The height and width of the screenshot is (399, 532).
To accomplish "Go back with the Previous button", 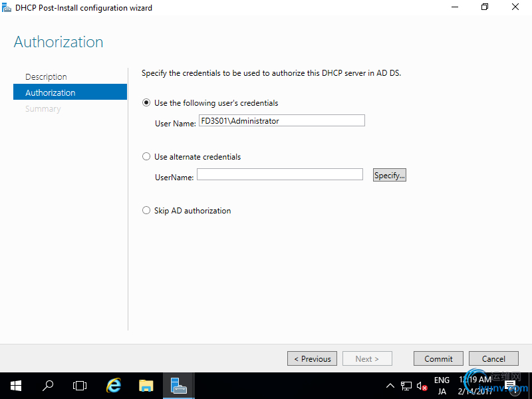I will (x=312, y=358).
